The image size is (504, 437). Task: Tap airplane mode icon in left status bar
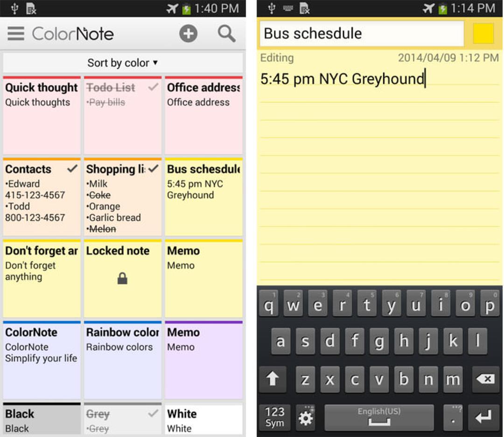[172, 8]
